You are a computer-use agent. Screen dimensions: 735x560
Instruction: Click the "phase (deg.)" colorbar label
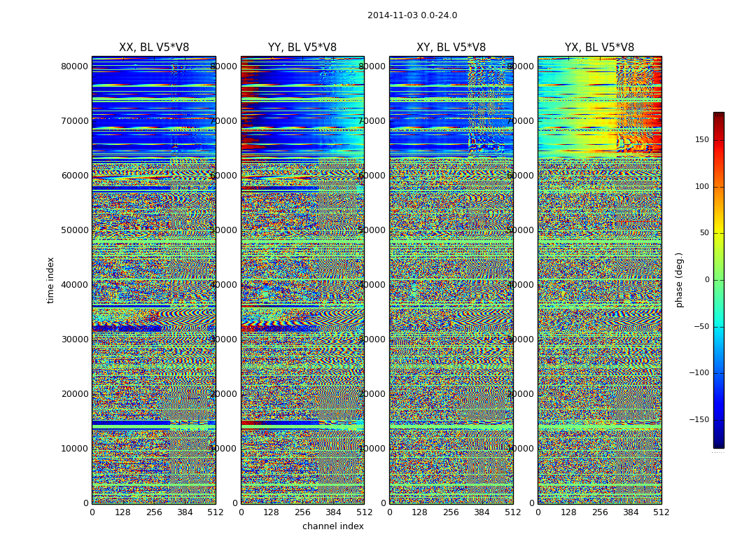coord(679,280)
